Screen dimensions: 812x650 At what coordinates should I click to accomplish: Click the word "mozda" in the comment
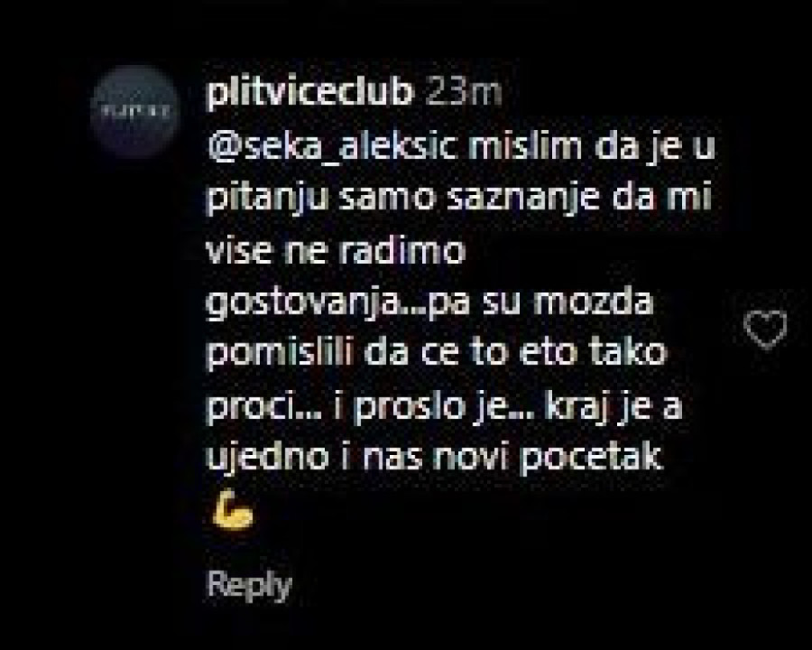coord(593,302)
